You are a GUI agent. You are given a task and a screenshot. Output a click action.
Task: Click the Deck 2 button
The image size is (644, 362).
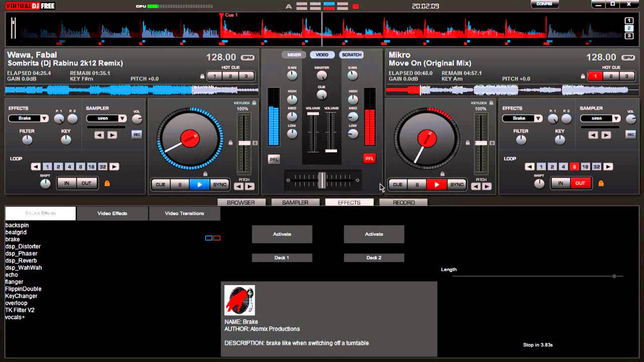click(374, 258)
